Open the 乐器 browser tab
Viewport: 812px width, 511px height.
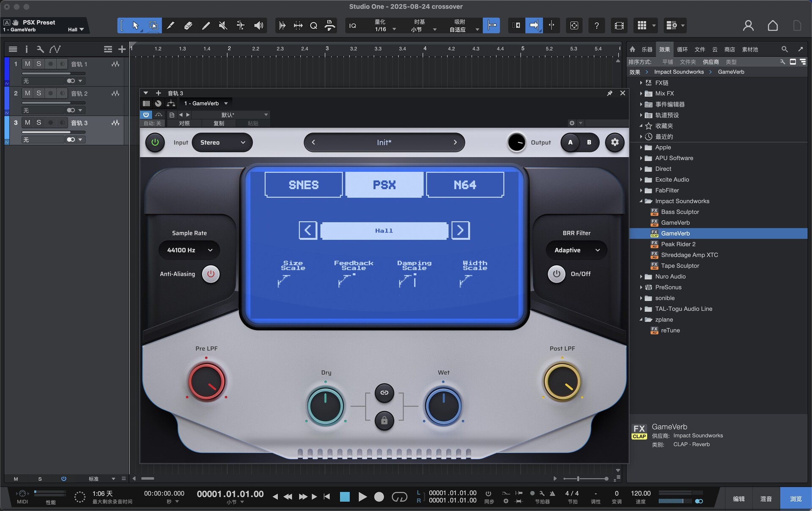coord(647,49)
